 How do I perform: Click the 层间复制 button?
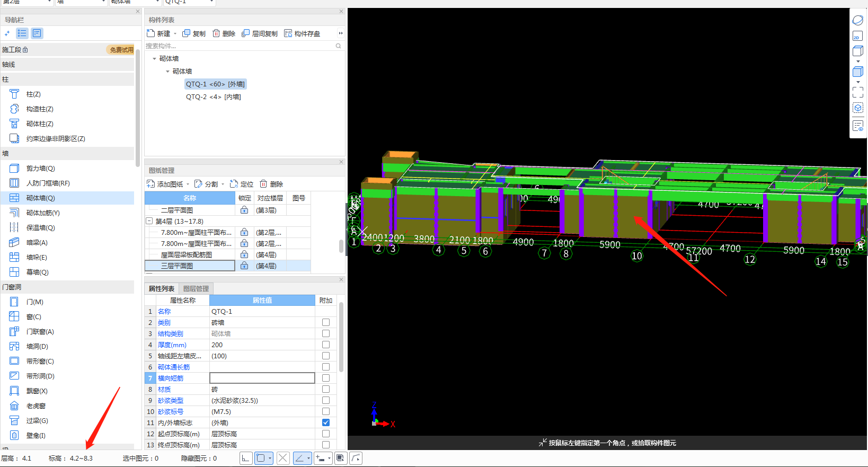pyautogui.click(x=260, y=33)
